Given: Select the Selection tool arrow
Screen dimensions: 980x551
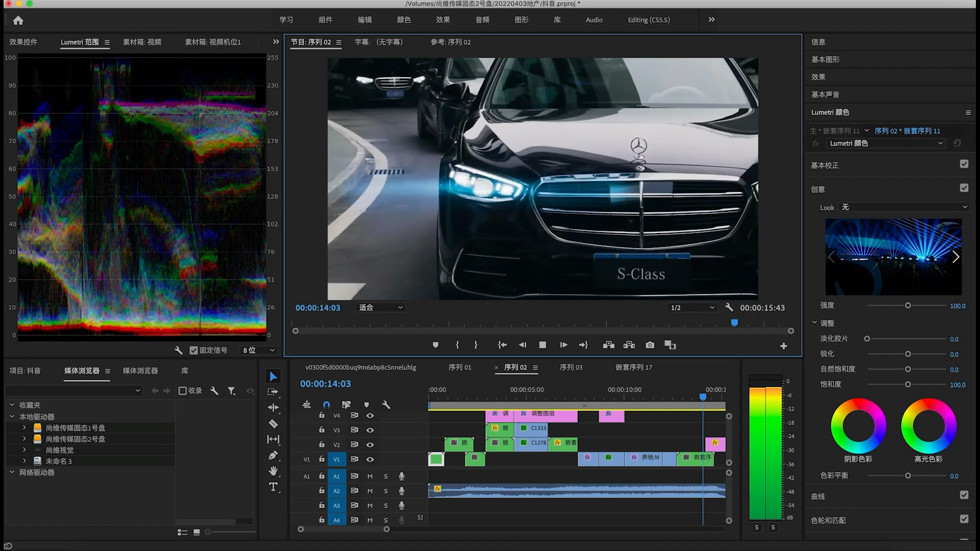Looking at the screenshot, I should pyautogui.click(x=274, y=377).
